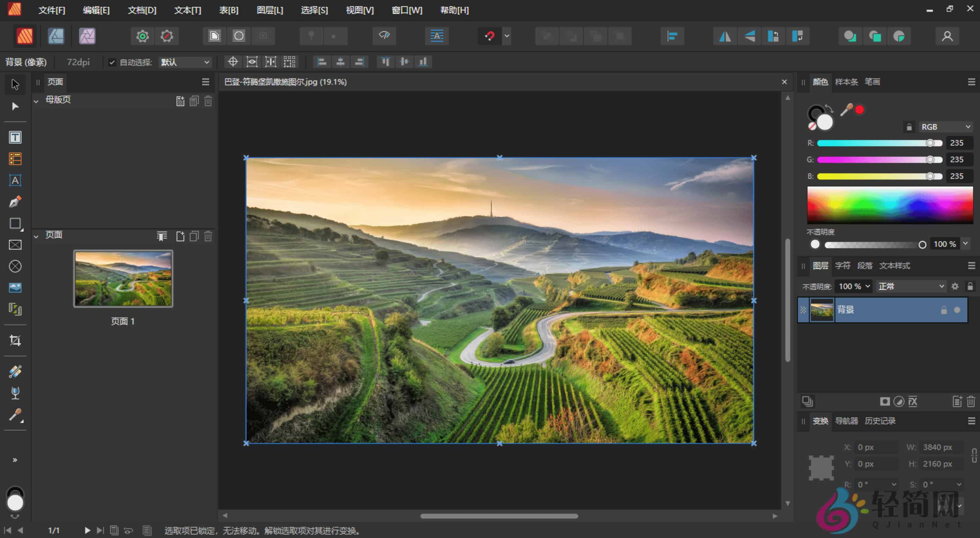The image size is (980, 538).
Task: Unlock the 背景 layer lock toggle
Action: tap(944, 310)
